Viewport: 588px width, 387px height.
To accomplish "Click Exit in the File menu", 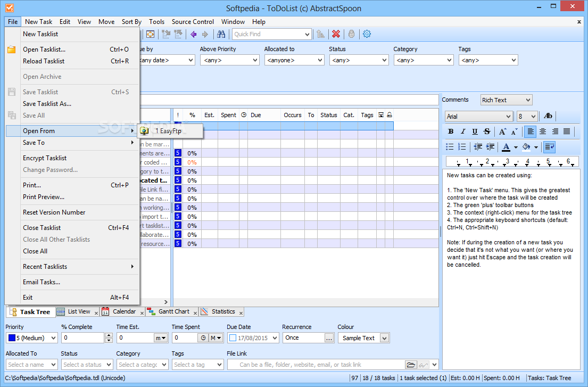I will (28, 298).
